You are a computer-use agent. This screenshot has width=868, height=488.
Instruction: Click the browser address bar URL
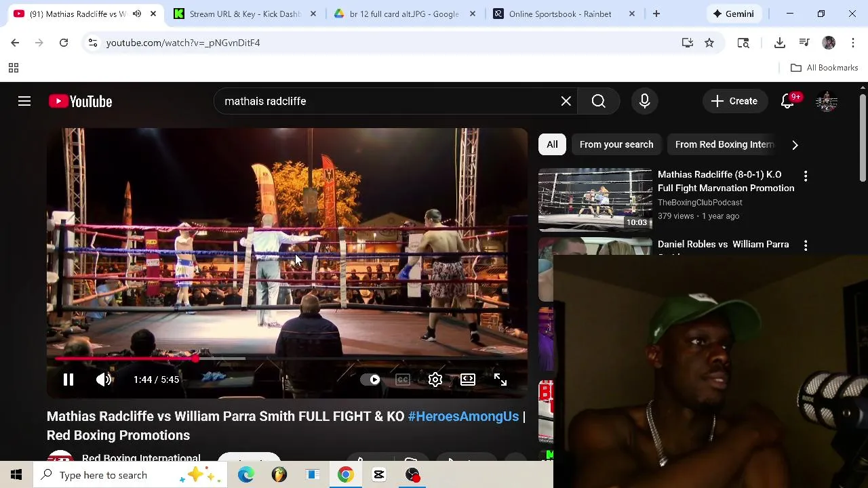[x=183, y=43]
